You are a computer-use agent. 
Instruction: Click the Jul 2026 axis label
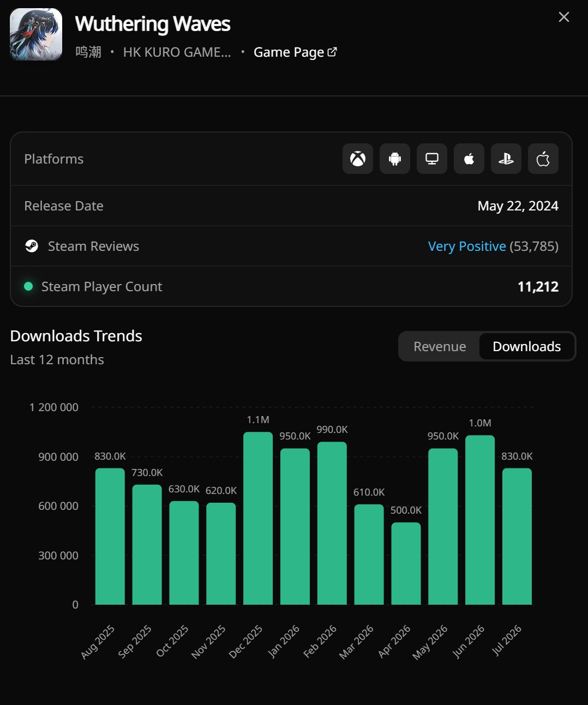coord(507,640)
